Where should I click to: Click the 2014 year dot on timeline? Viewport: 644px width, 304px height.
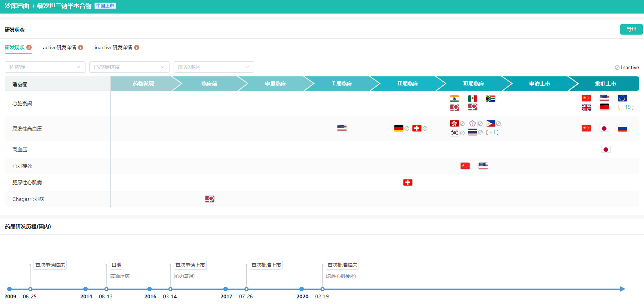tap(85, 289)
